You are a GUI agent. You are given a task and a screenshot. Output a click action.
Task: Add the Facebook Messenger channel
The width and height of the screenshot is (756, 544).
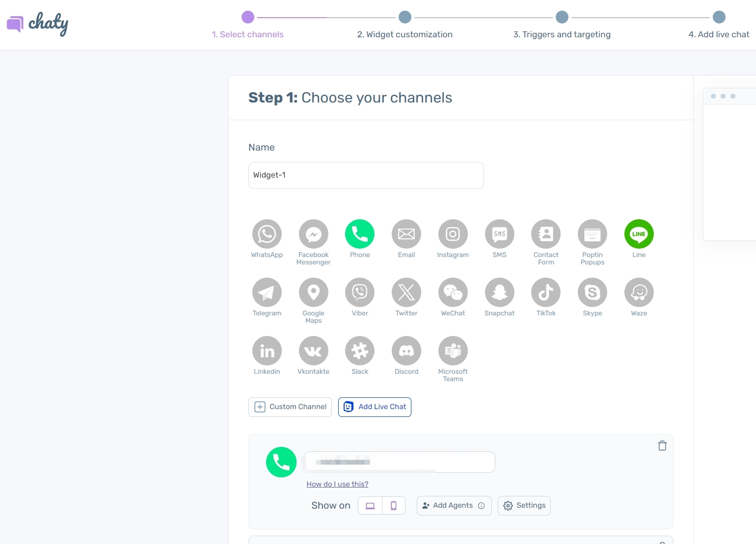(x=313, y=234)
